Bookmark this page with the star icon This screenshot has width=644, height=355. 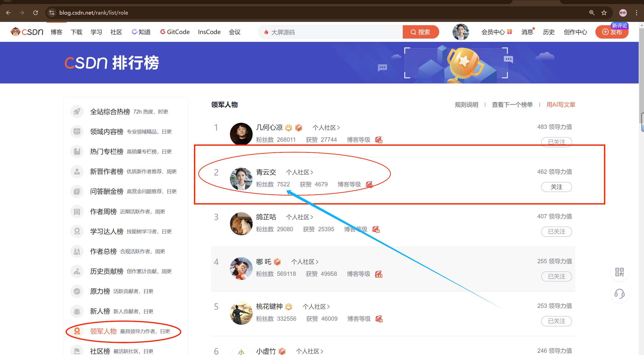point(604,13)
